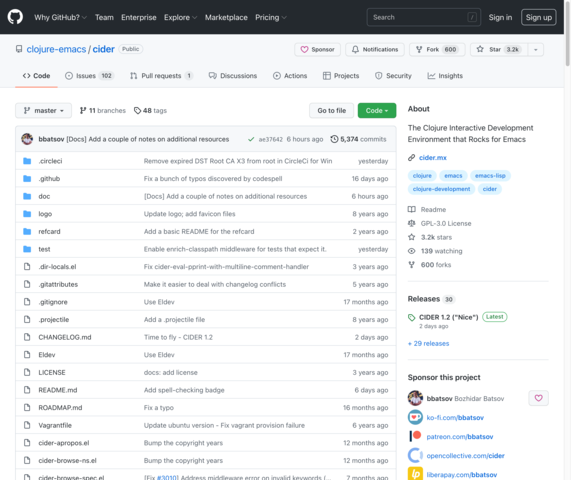Click the commit history clock icon
The image size is (571, 480).
click(x=334, y=139)
